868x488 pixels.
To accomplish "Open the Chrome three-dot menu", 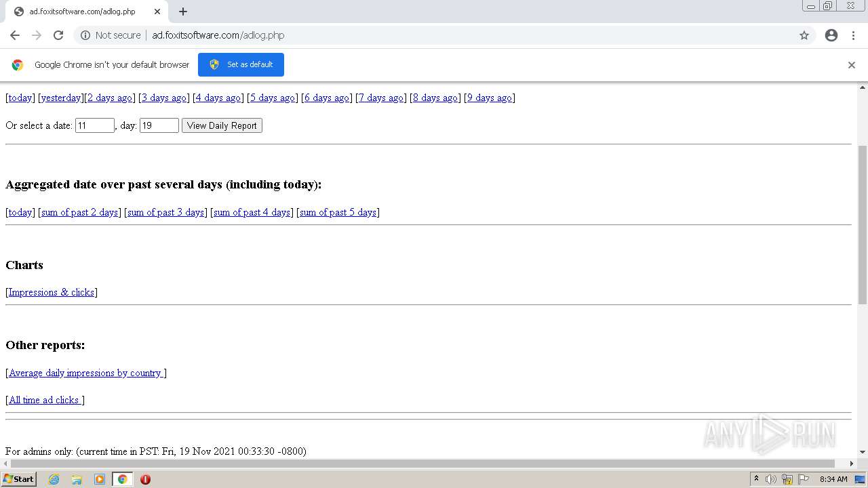I will (x=854, y=35).
